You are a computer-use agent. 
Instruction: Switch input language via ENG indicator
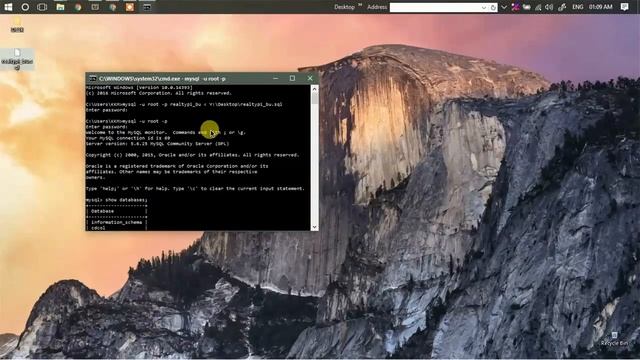click(578, 7)
